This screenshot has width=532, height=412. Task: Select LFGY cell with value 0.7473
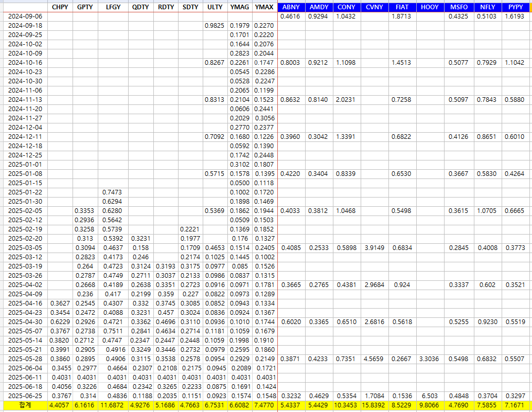[113, 192]
